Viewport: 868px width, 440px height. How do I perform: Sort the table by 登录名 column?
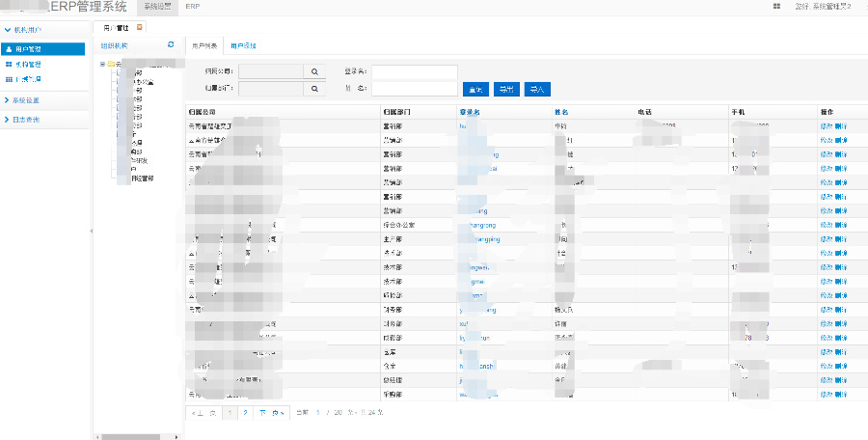[470, 112]
